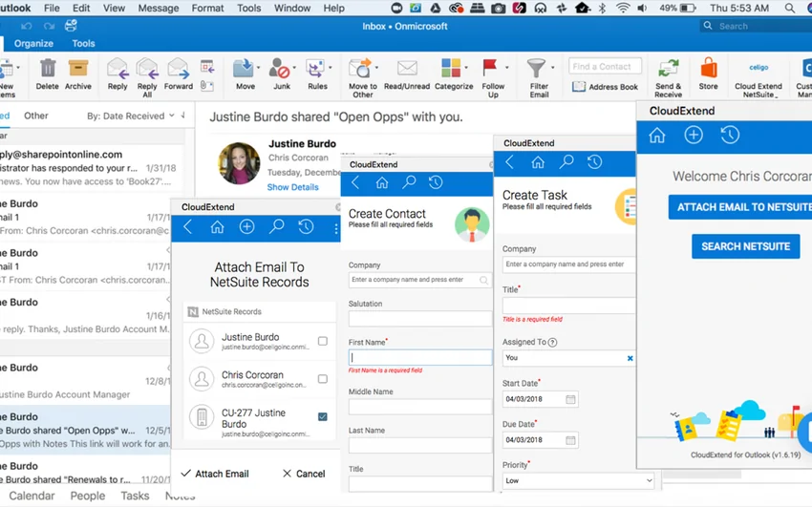The width and height of the screenshot is (812, 507).
Task: Click the home icon in Create Contact panel
Action: 382,182
